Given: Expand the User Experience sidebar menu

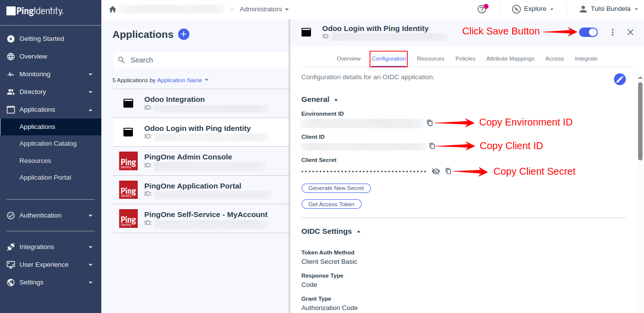Looking at the screenshot, I should click(91, 265).
